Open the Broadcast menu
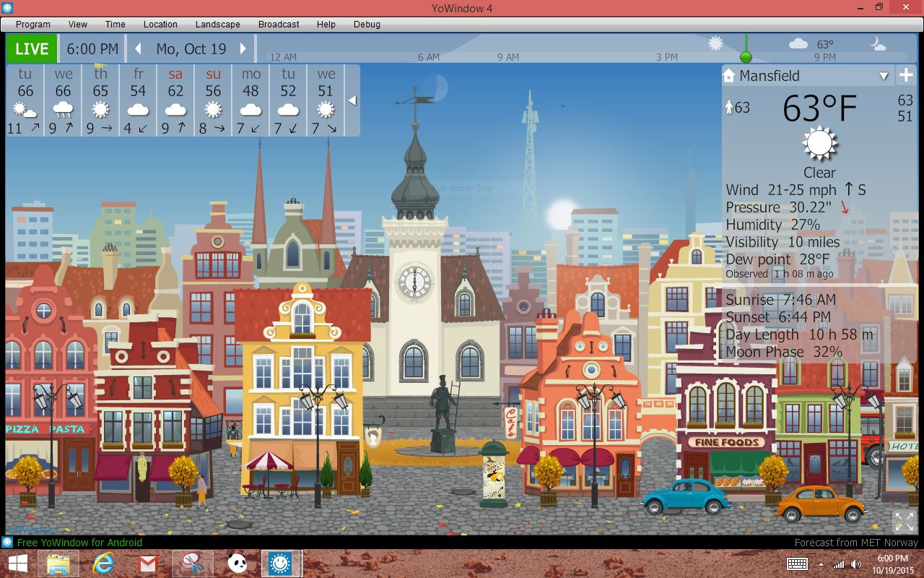The height and width of the screenshot is (578, 924). pos(279,24)
